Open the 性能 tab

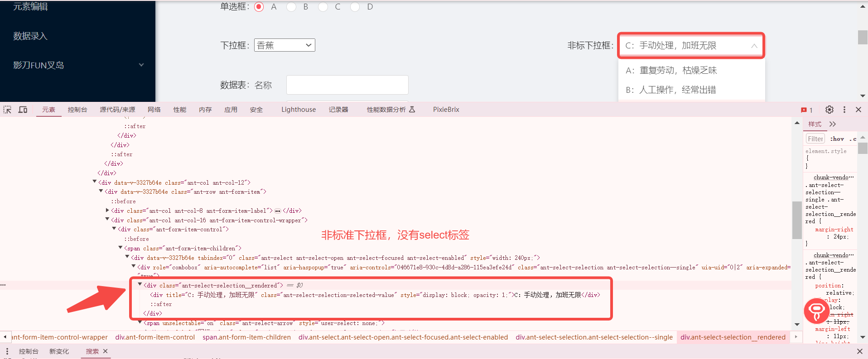coord(180,110)
